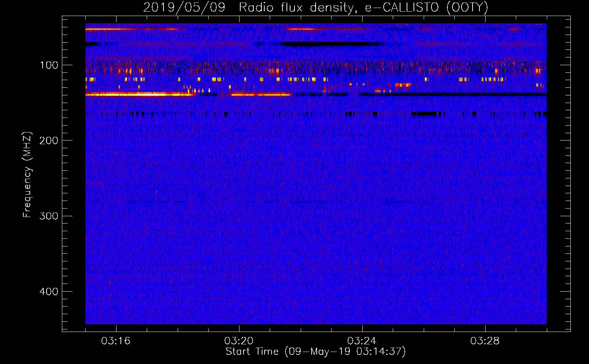Click the 'Frequency (MHZ)' axis label

coord(27,174)
